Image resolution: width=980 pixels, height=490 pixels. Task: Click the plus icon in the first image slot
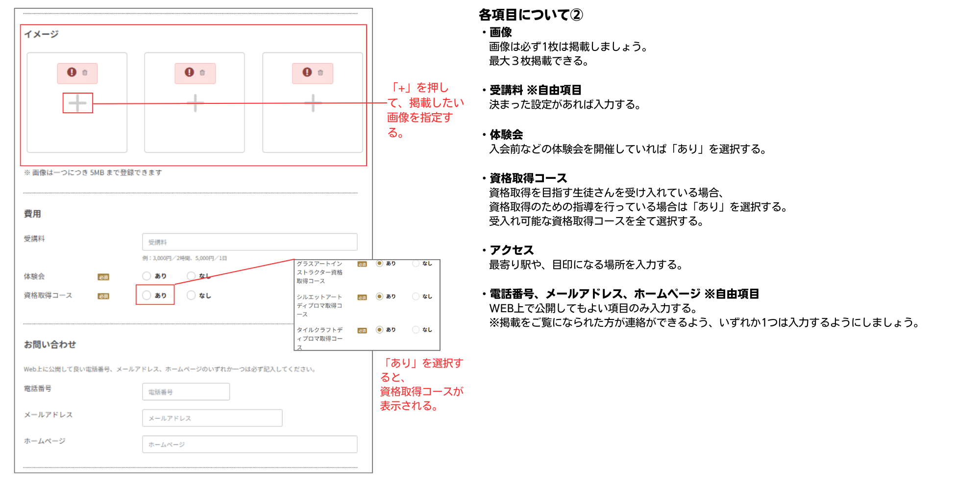pos(77,103)
